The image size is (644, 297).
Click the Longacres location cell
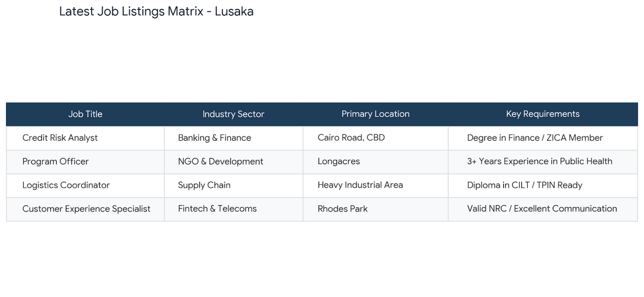coord(376,162)
